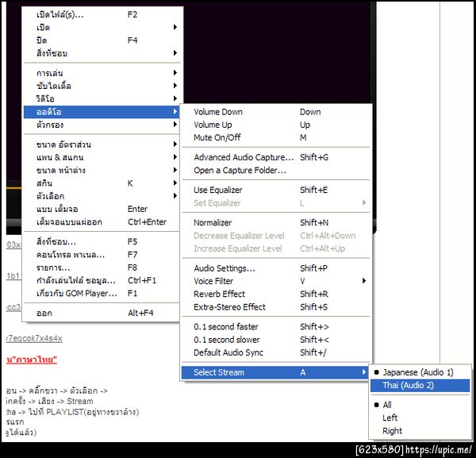Open the ซับไตเติ้ล submenu
The image size is (476, 458).
pos(102,86)
